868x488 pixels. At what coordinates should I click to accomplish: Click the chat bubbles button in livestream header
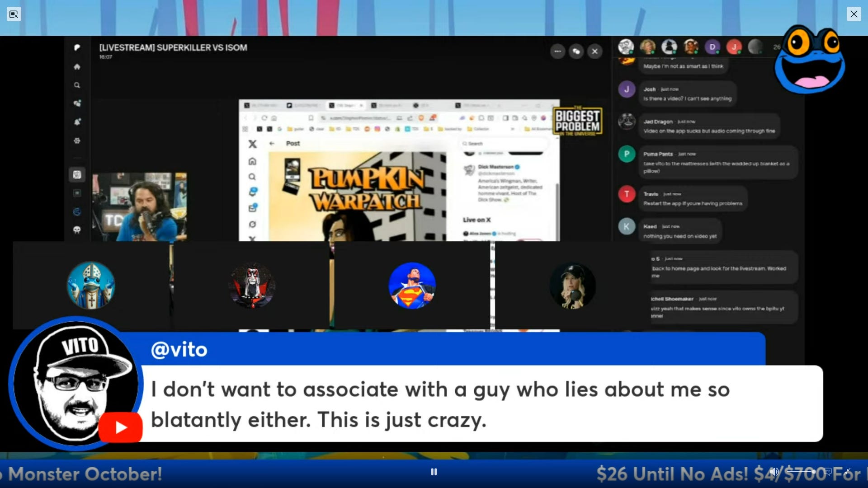click(x=576, y=52)
